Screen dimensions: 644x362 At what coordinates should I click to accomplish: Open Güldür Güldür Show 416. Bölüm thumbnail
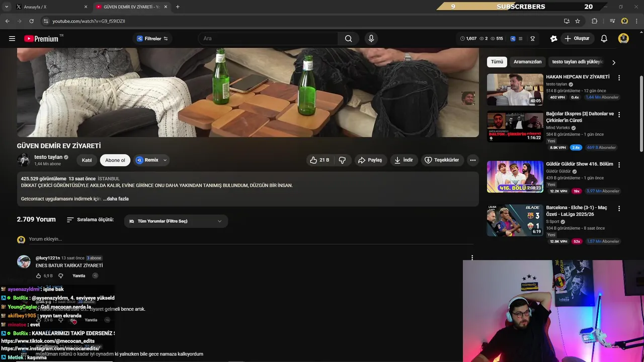pos(515,176)
